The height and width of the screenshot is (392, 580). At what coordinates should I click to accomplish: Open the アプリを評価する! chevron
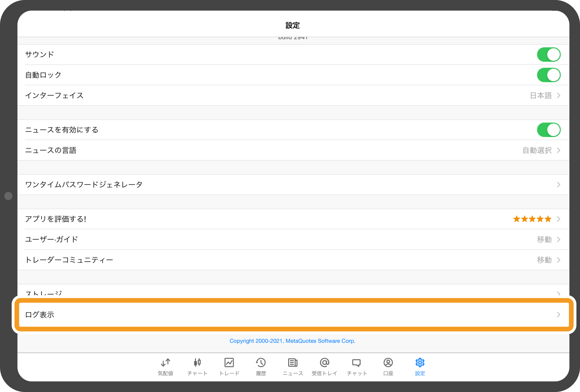coord(559,219)
